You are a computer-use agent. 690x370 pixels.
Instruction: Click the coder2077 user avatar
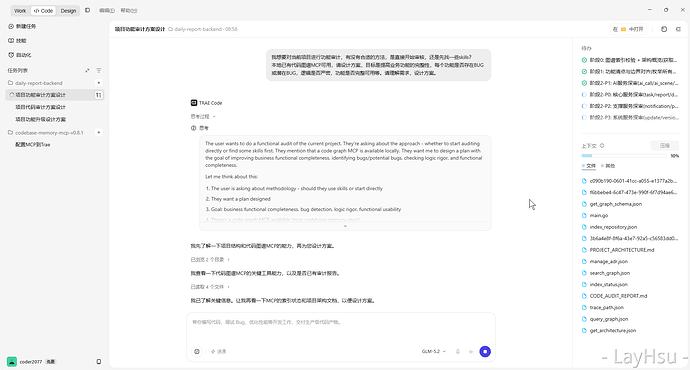[12, 362]
